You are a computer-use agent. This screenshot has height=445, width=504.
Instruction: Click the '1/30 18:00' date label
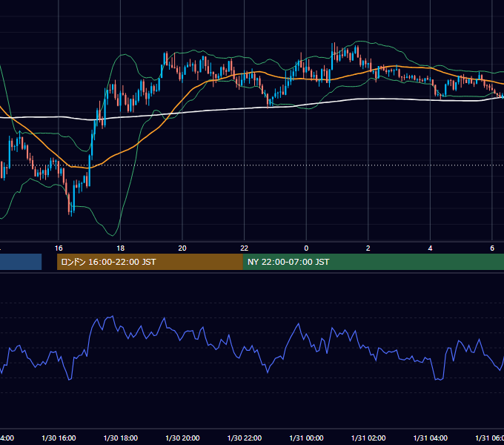pyautogui.click(x=121, y=438)
